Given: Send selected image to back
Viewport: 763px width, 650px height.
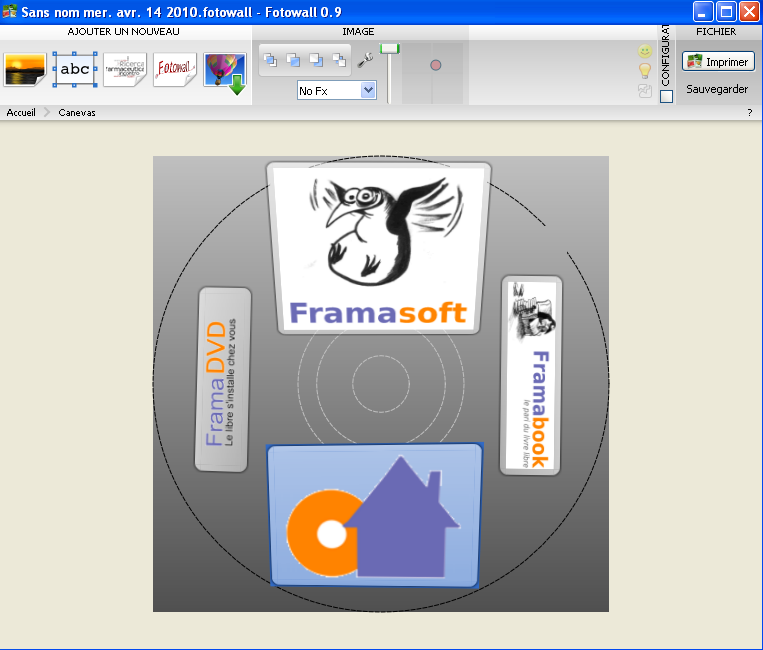Looking at the screenshot, I should coord(339,60).
